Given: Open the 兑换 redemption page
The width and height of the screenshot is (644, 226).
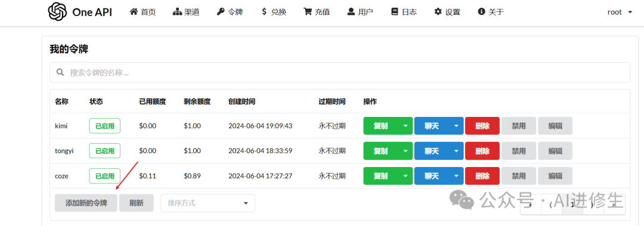Looking at the screenshot, I should [274, 12].
